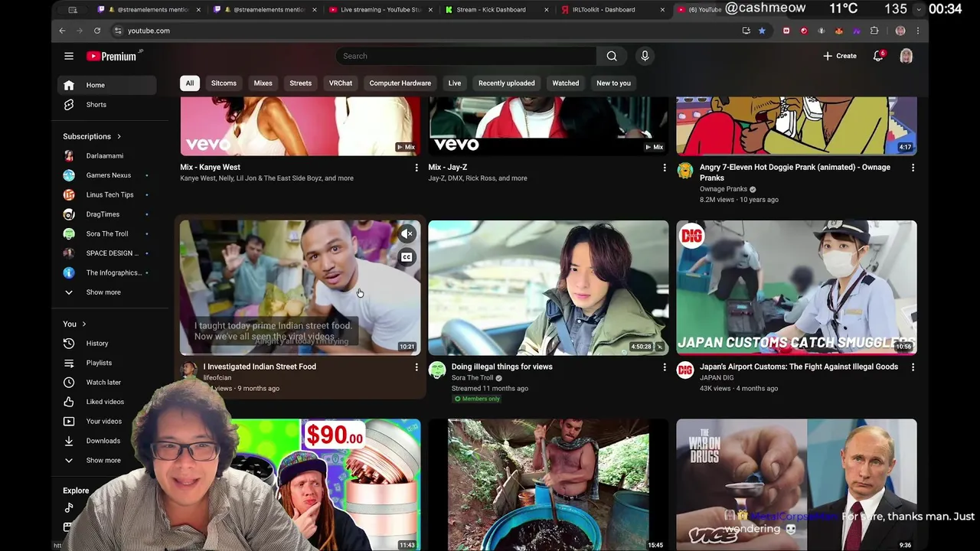Screen dimensions: 980x551
Task: Open the YouTube hamburger guide menu
Action: 69,56
